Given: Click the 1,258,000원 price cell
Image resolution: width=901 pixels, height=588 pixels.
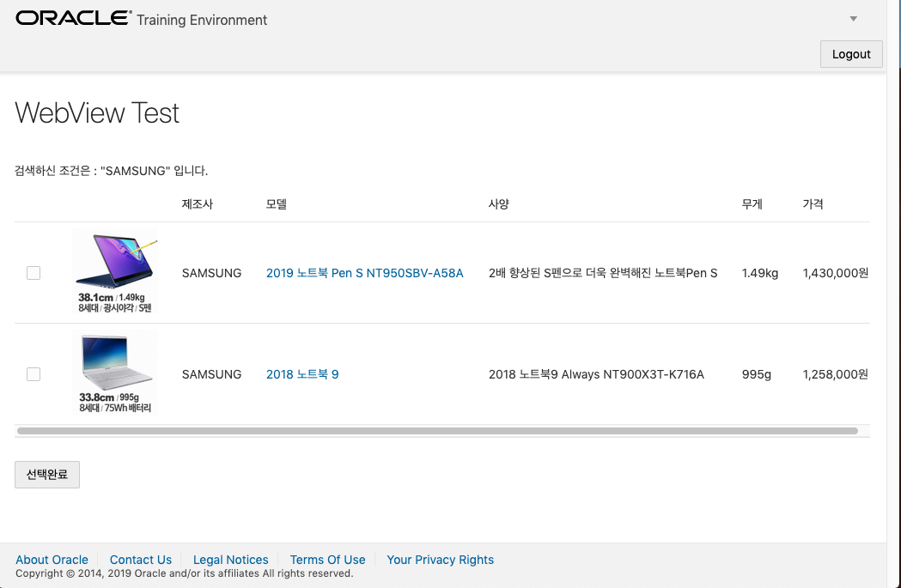Looking at the screenshot, I should point(836,374).
